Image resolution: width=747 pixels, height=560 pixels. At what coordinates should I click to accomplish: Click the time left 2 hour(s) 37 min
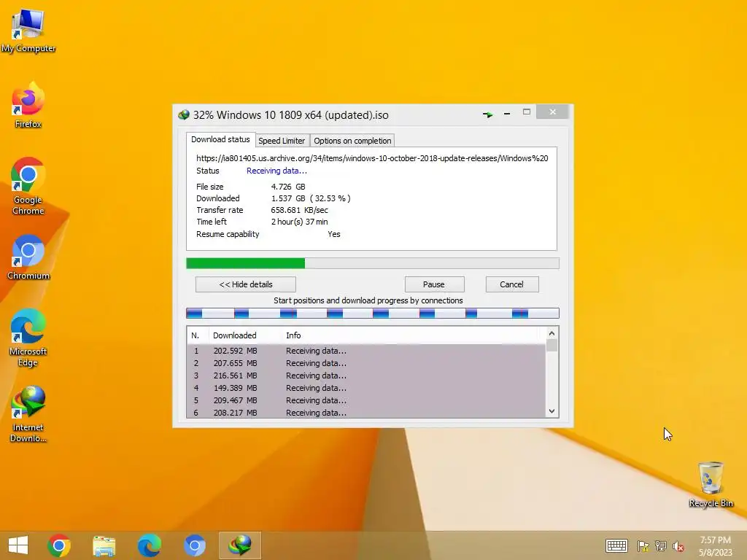tap(299, 222)
